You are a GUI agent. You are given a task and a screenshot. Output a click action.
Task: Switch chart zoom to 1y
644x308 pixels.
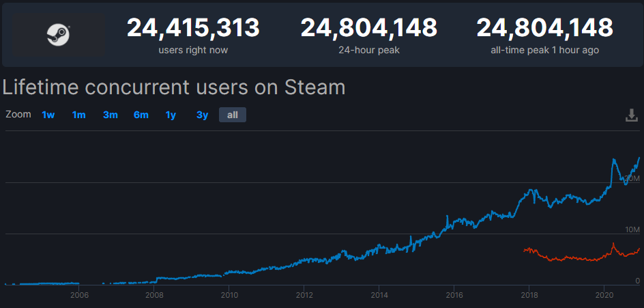(171, 115)
